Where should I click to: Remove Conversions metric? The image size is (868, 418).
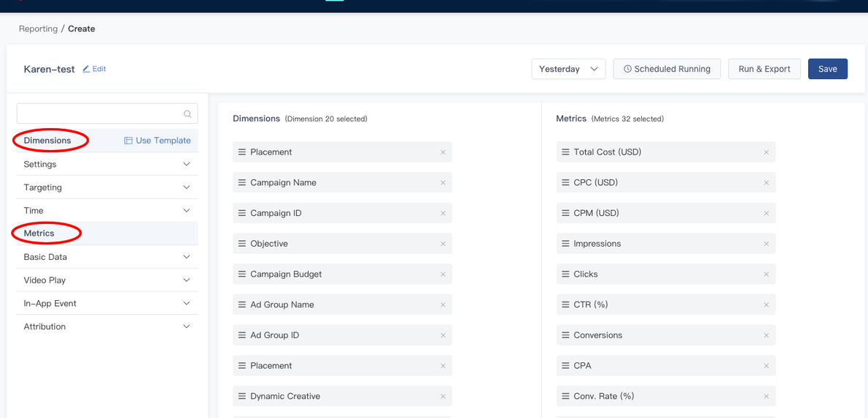766,335
